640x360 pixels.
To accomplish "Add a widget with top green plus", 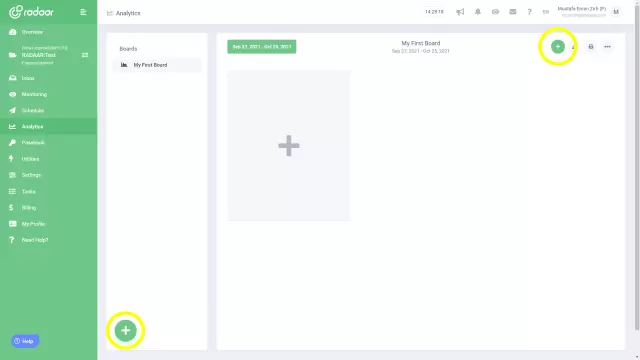I will pos(558,47).
